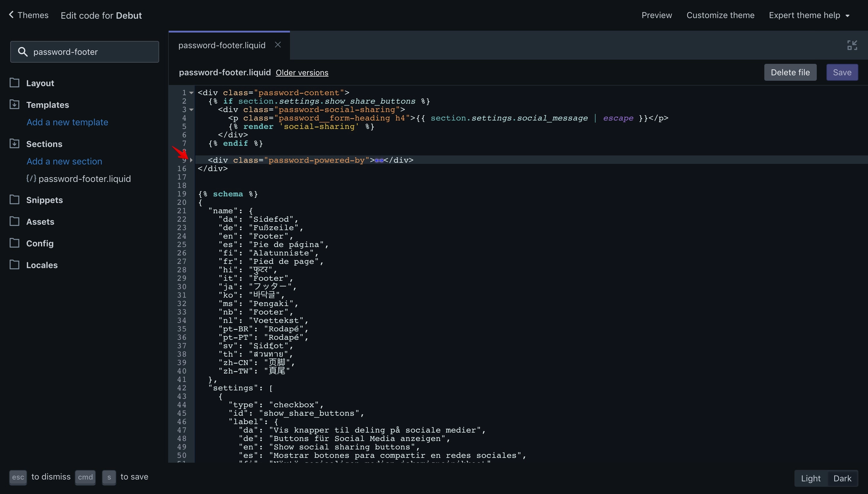Screen dimensions: 868x494
Task: Click the Config folder icon
Action: point(14,243)
